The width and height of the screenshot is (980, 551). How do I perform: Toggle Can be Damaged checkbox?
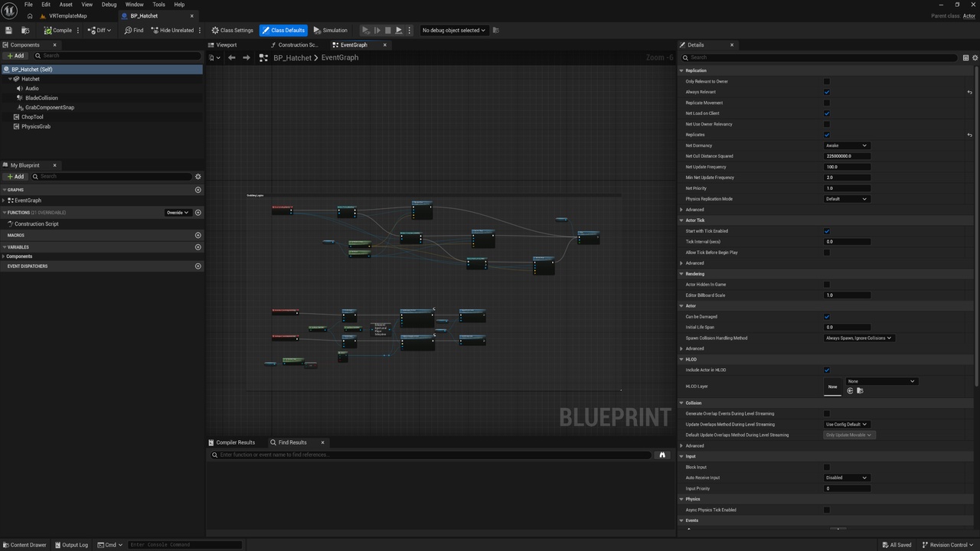827,317
